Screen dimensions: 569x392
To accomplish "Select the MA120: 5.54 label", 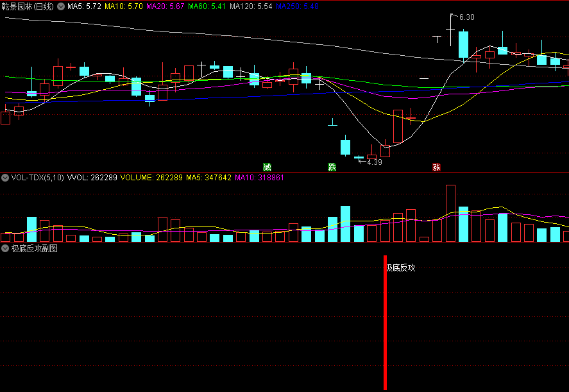I will coord(251,6).
